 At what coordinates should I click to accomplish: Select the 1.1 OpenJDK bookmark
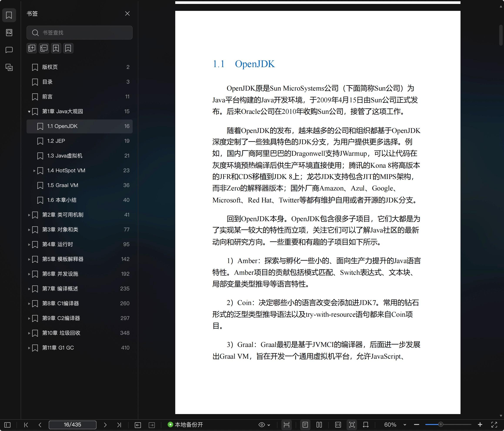80,126
